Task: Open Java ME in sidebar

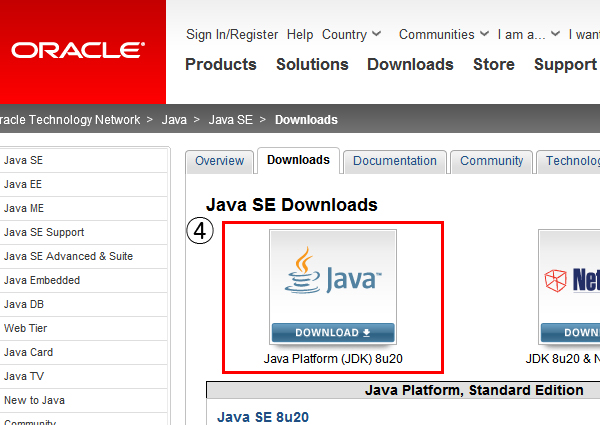Action: point(83,208)
